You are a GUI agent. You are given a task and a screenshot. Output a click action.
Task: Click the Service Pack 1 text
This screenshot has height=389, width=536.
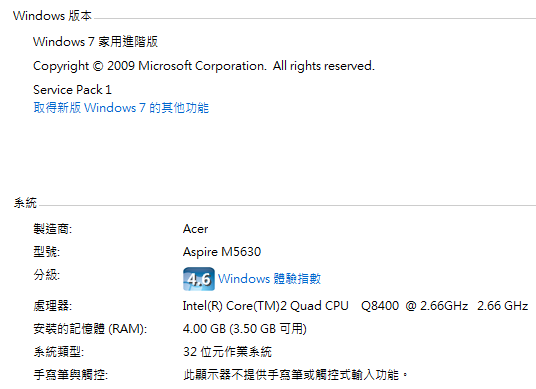coord(72,90)
